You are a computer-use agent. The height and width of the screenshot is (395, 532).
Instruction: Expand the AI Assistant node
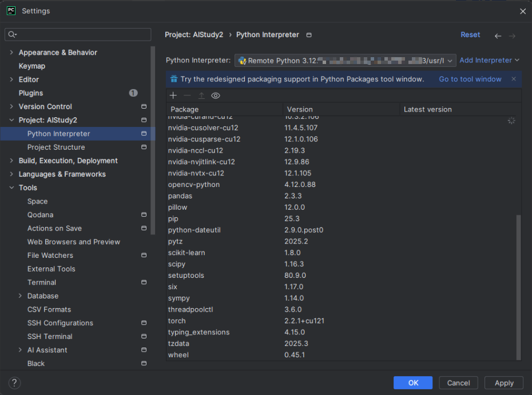(20, 350)
